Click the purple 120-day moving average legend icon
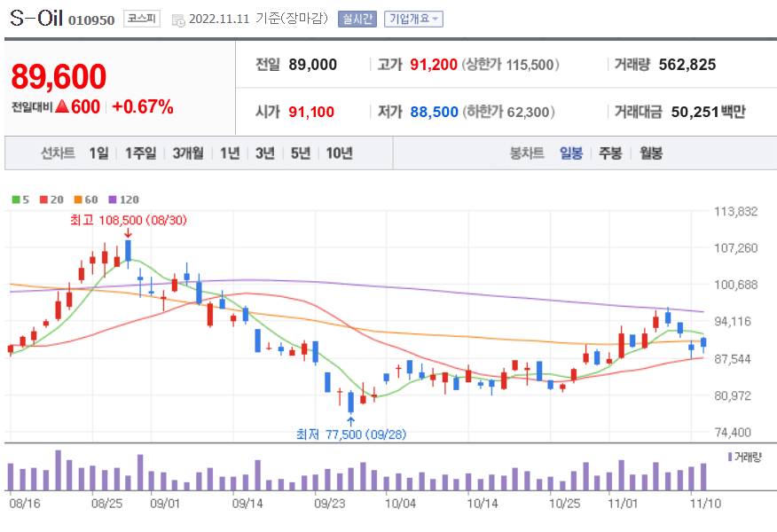 coord(113,200)
